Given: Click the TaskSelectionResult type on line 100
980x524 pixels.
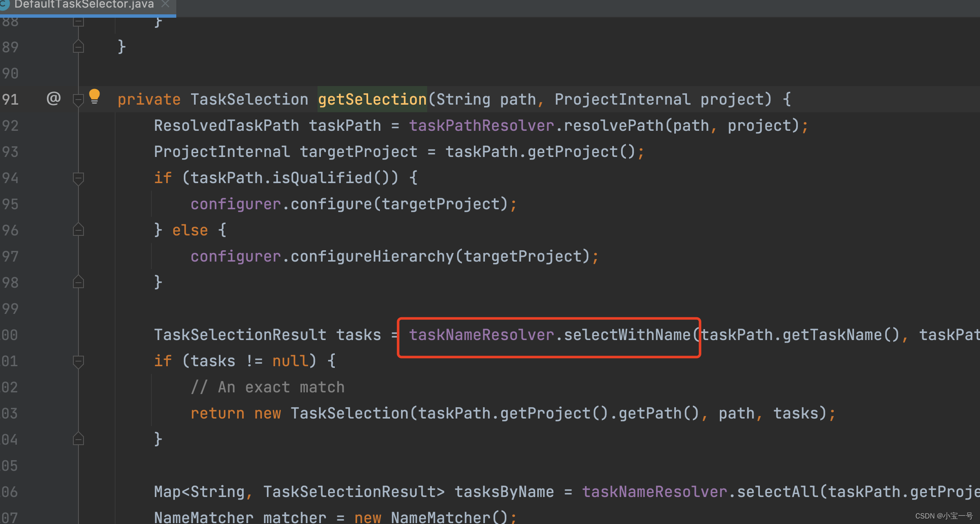Looking at the screenshot, I should coord(240,335).
